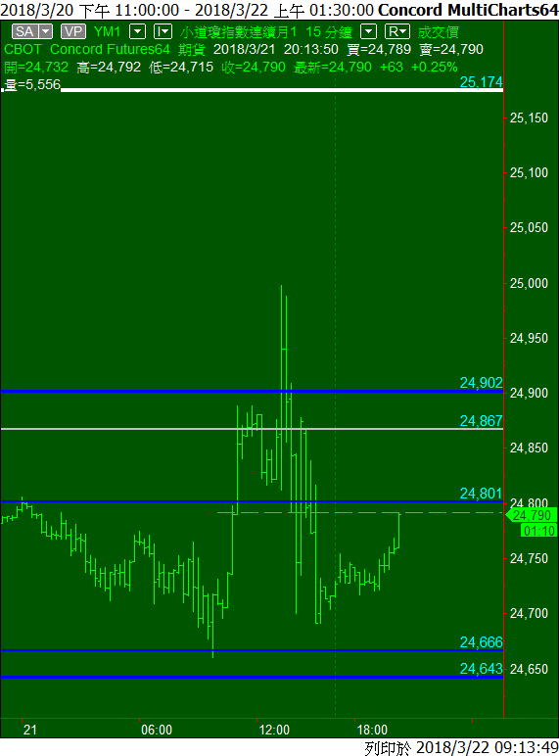
Task: Click the 15 分鐘 resolution label
Action: click(x=329, y=31)
